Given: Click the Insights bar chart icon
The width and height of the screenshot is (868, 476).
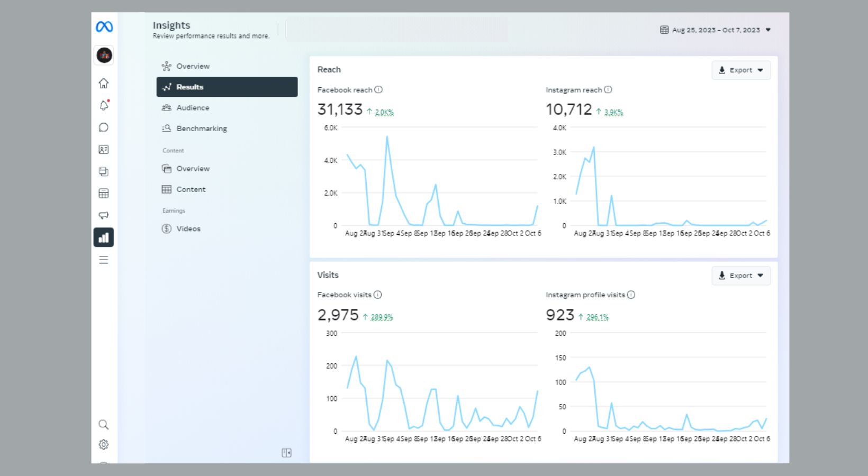Looking at the screenshot, I should (x=104, y=237).
